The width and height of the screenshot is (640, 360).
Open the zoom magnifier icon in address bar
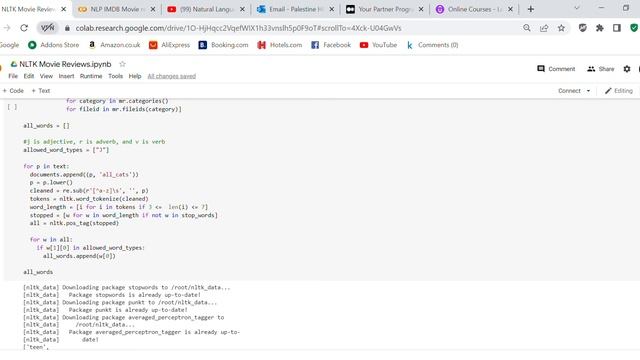[527, 28]
